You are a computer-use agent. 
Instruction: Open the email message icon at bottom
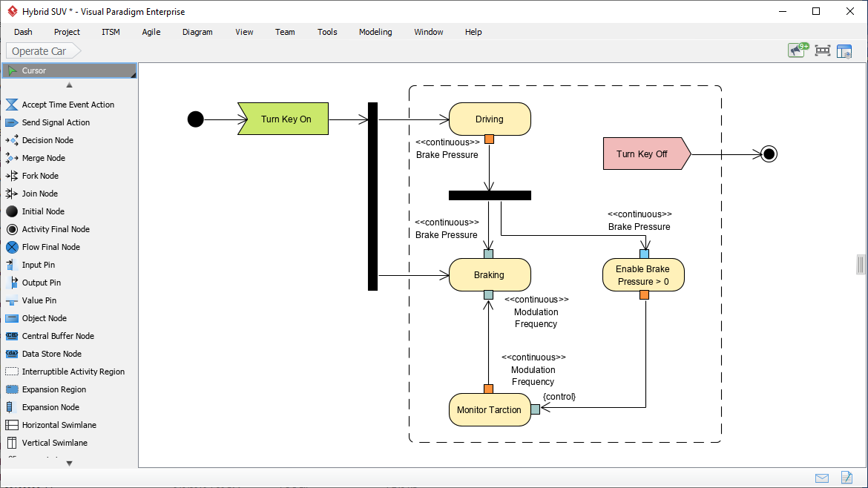pyautogui.click(x=822, y=478)
